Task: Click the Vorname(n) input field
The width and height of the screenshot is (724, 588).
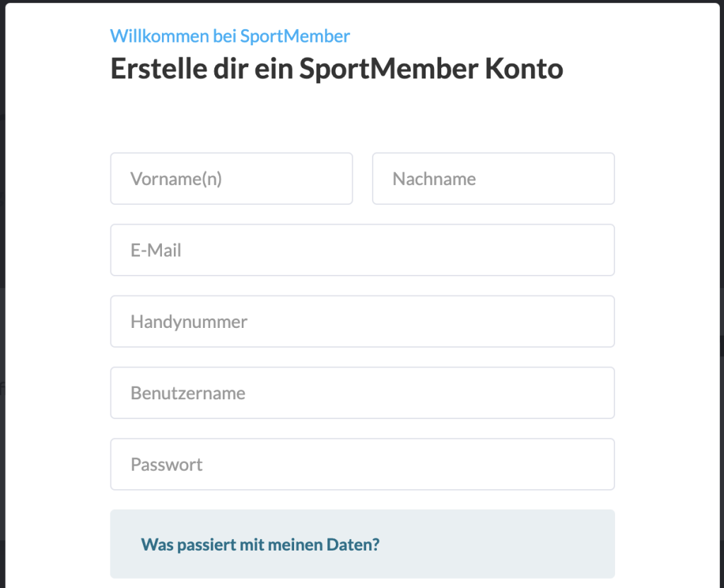Action: 231,179
